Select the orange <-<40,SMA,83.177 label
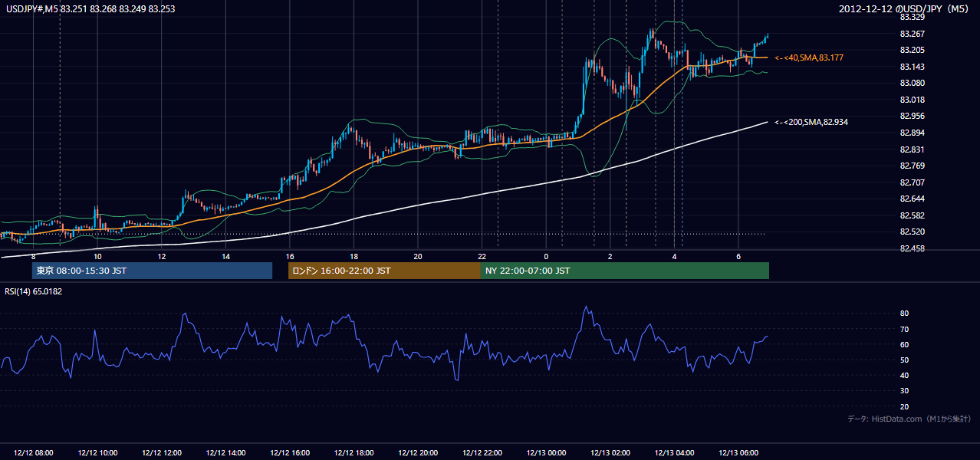This screenshot has height=460, width=980. point(810,58)
